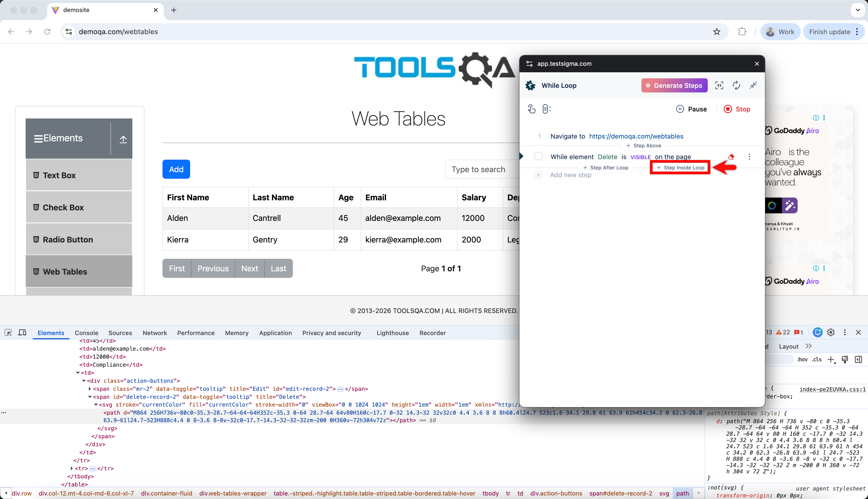Collapse the Testsigma recorder with minimize arrows icon
868x499 pixels.
(x=753, y=85)
